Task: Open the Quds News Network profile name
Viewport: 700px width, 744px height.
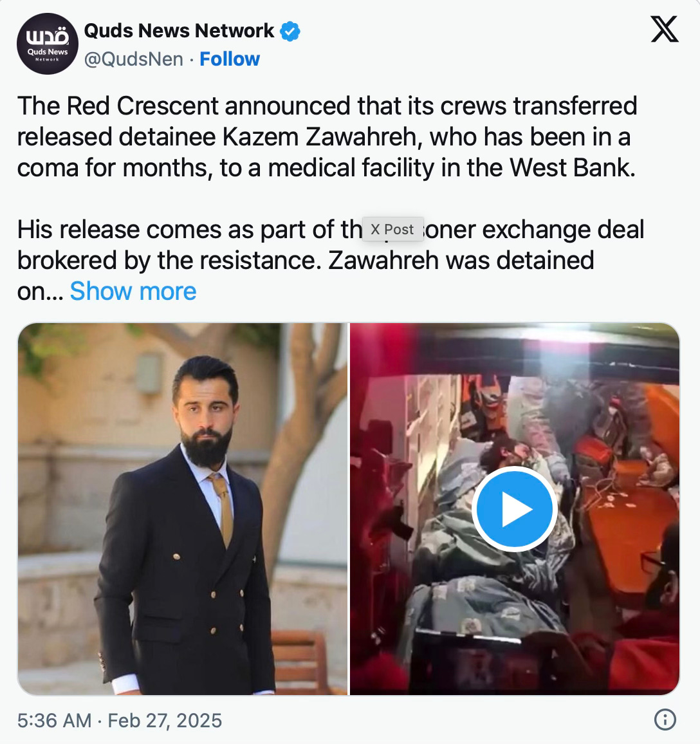Action: (x=179, y=31)
